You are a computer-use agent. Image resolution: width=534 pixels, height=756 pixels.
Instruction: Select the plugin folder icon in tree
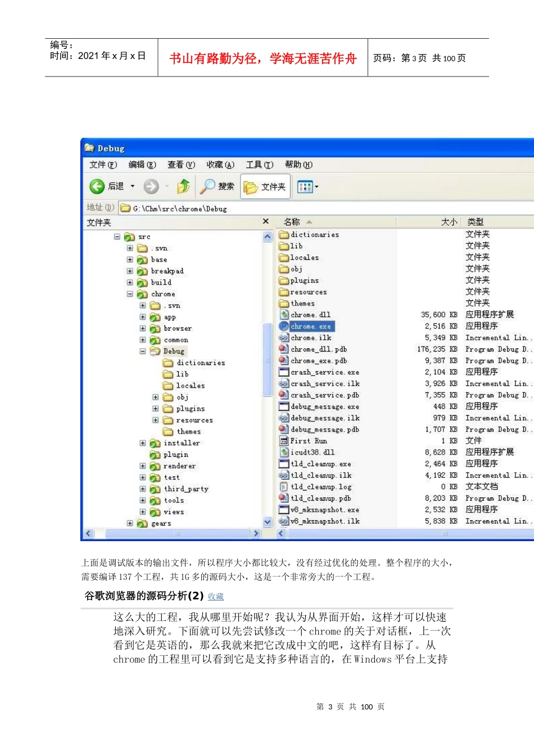point(155,454)
